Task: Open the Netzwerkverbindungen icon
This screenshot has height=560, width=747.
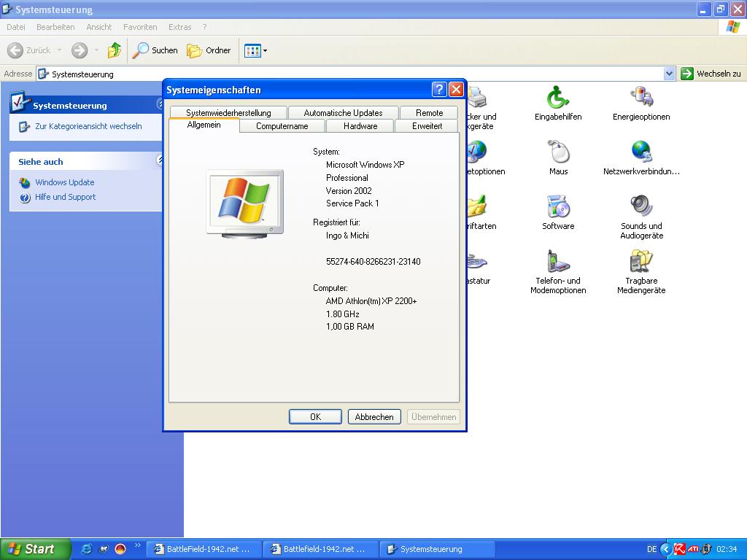Action: (641, 158)
